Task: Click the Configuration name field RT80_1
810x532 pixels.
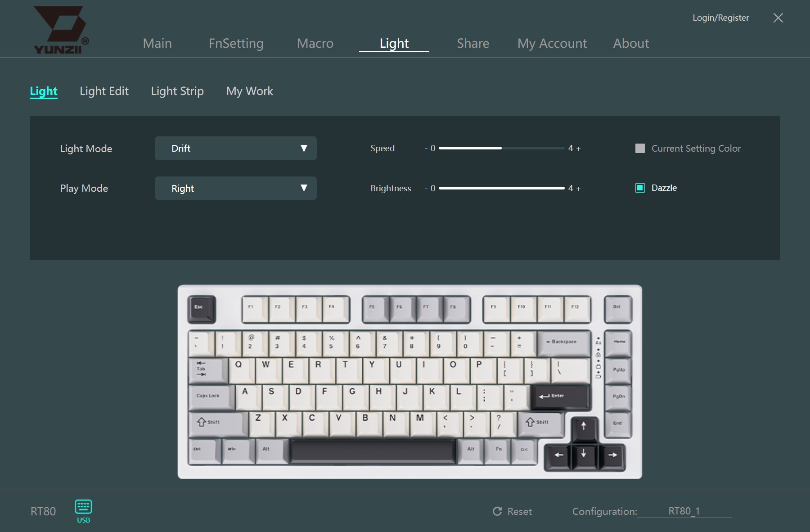Action: coord(684,511)
